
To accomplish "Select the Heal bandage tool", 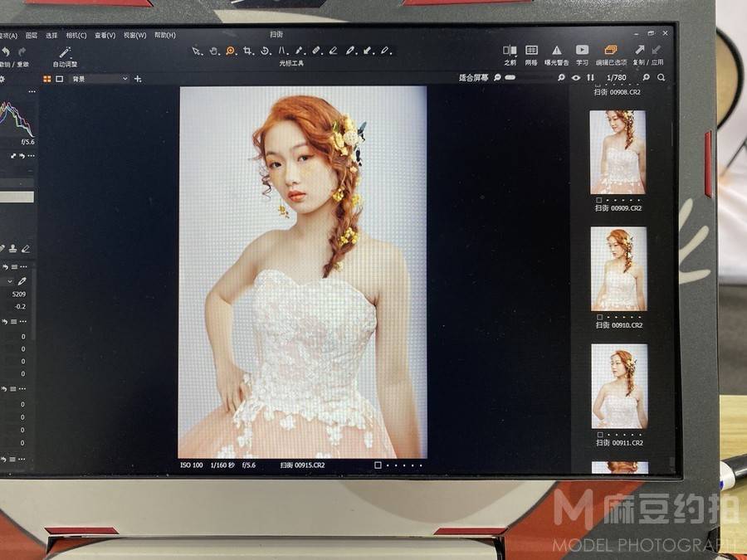I will [x=317, y=51].
